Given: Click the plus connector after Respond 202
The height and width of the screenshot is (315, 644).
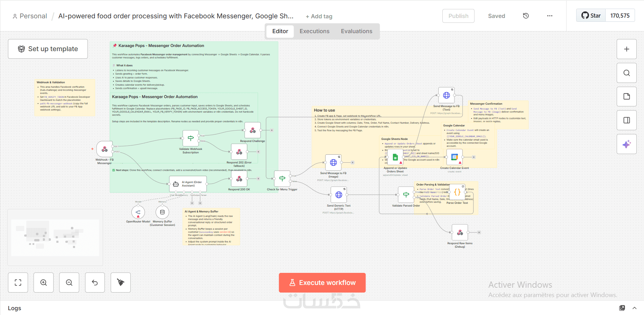Looking at the screenshot, I should (x=258, y=152).
